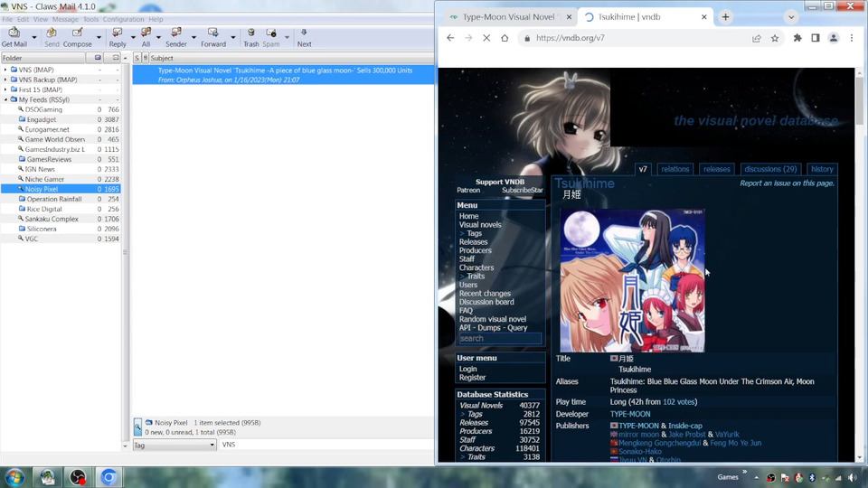Viewport: 868px width, 488px height.
Task: Click the TYPE-MOON developer link
Action: click(632, 414)
